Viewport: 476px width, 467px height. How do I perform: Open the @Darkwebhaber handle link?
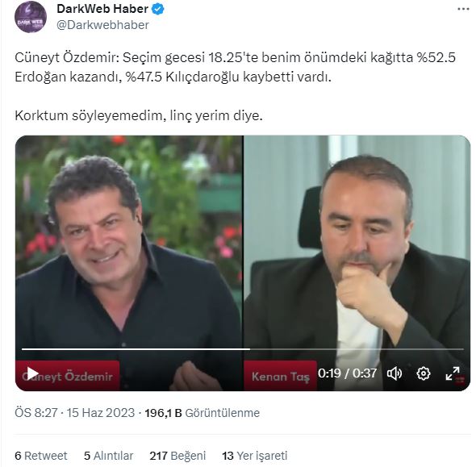point(102,25)
